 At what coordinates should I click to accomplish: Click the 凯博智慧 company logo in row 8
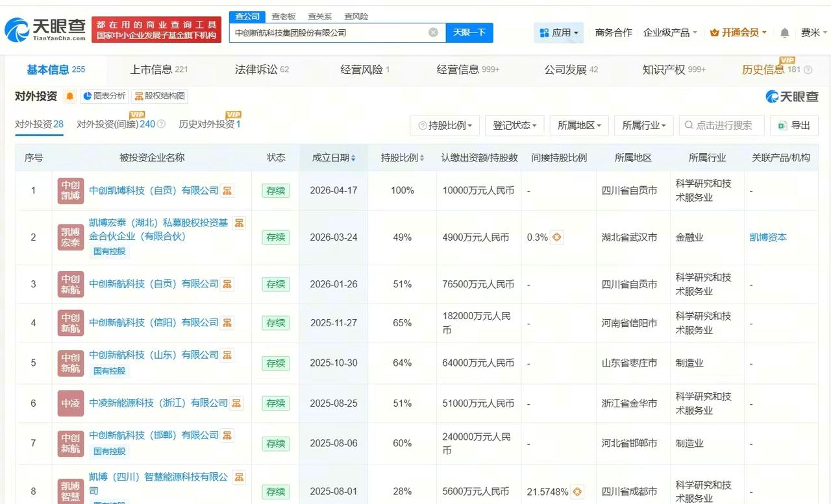tap(71, 492)
